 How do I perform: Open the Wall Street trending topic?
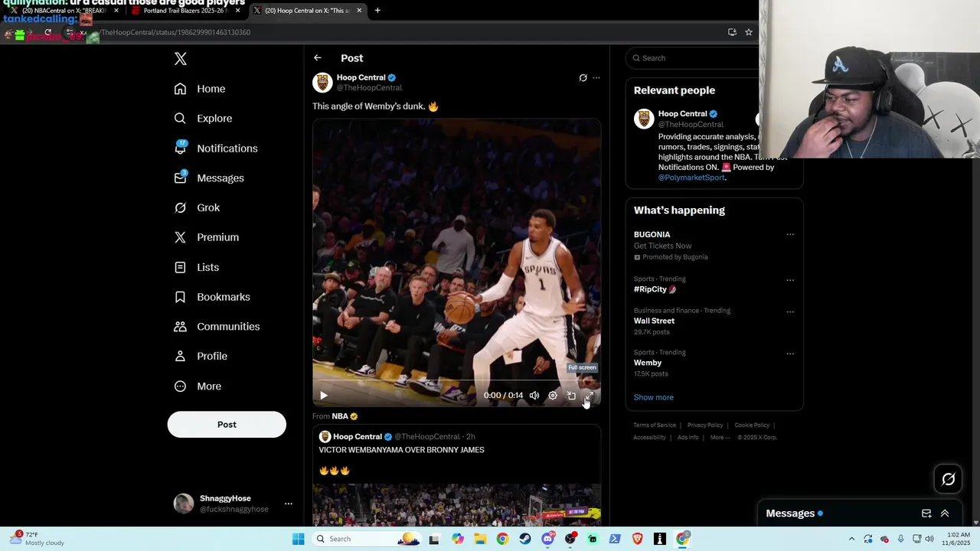pyautogui.click(x=654, y=321)
